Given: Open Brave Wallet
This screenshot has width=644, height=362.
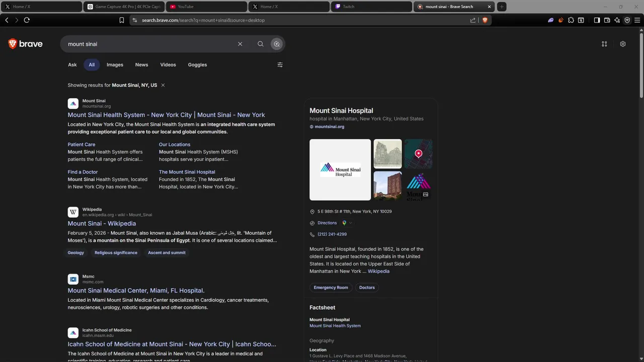Looking at the screenshot, I should point(607,20).
